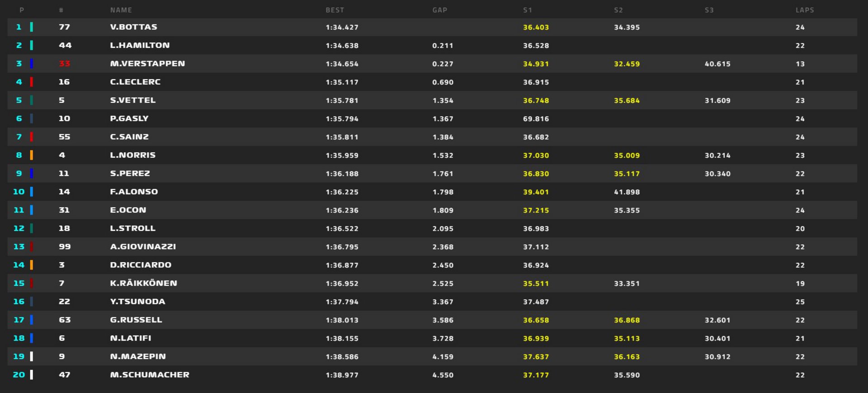868x393 pixels.
Task: Select L.HAMILTON driver name
Action: (140, 45)
